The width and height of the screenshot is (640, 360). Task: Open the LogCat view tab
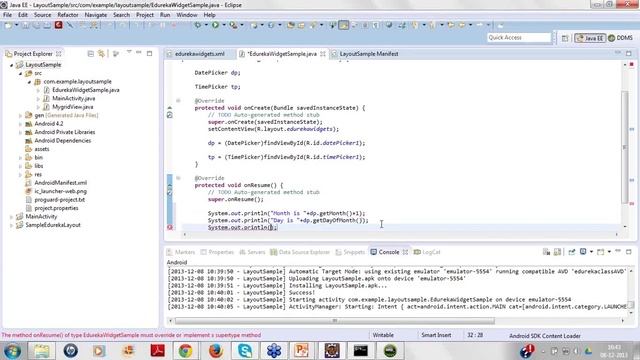coord(427,252)
